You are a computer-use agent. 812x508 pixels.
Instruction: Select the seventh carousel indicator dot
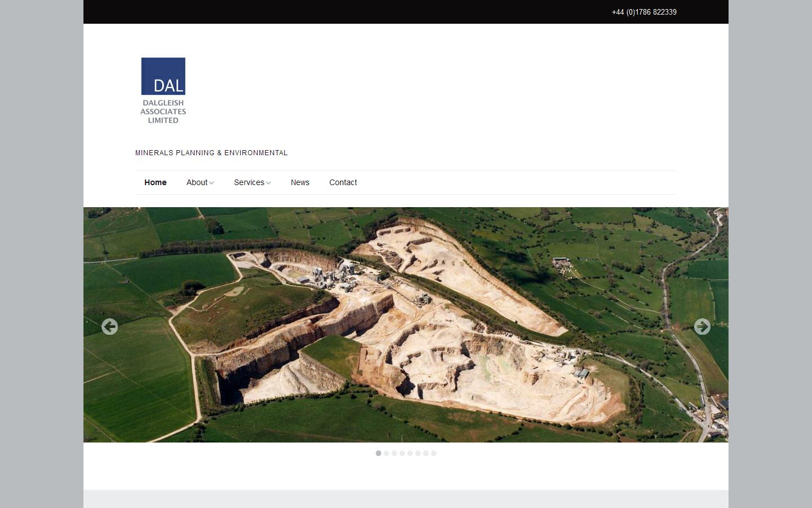(x=426, y=453)
